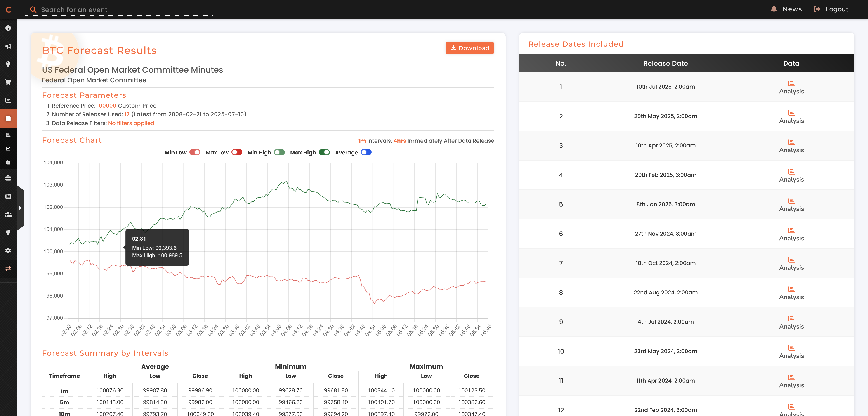Turn on the Average series switch

pos(366,152)
